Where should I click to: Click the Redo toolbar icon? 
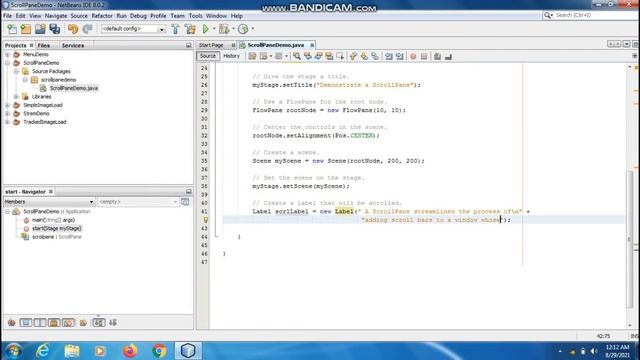pos(87,29)
